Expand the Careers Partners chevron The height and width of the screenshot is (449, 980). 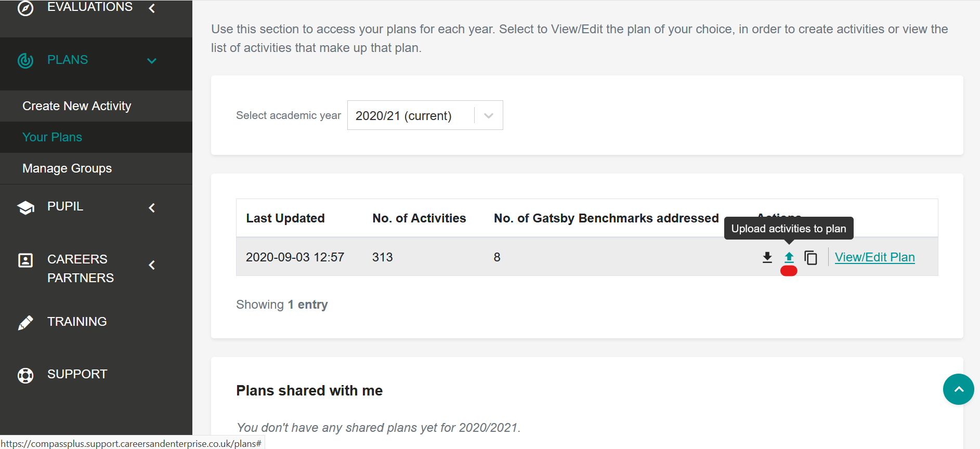152,265
